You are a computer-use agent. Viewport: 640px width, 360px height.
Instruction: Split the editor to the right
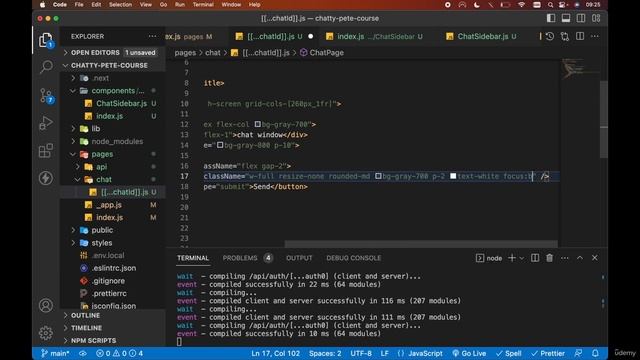tap(580, 36)
